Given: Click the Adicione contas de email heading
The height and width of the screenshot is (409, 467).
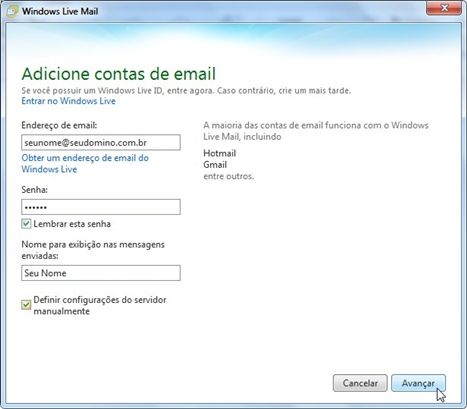Looking at the screenshot, I should pyautogui.click(x=119, y=74).
